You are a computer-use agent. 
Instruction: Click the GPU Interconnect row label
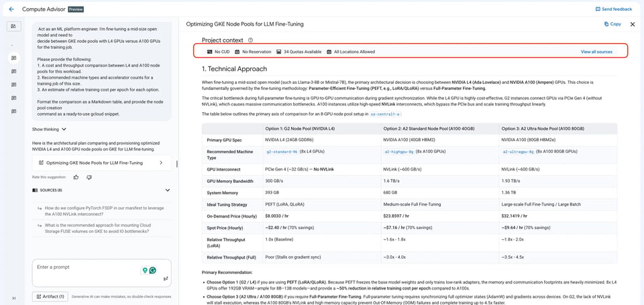224,169
